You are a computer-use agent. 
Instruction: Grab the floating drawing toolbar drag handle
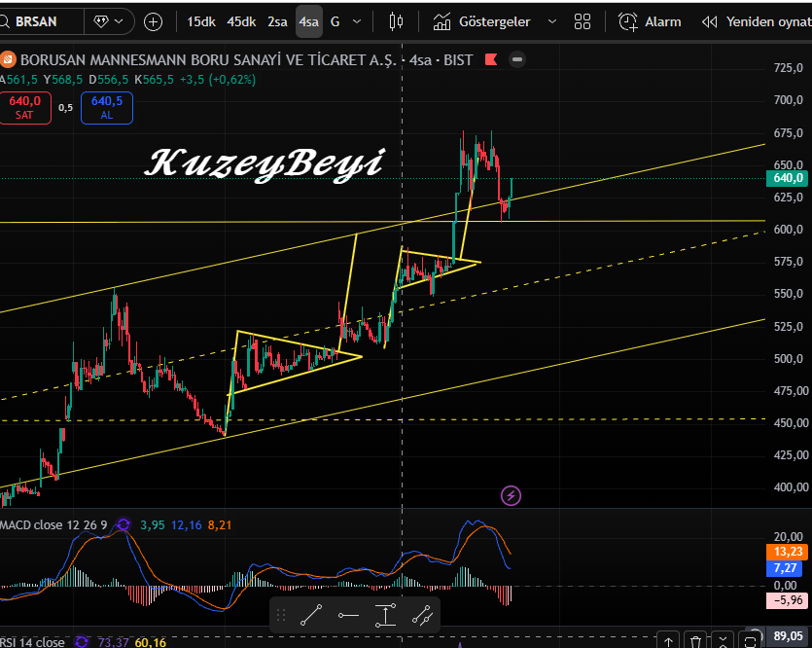coord(281,615)
